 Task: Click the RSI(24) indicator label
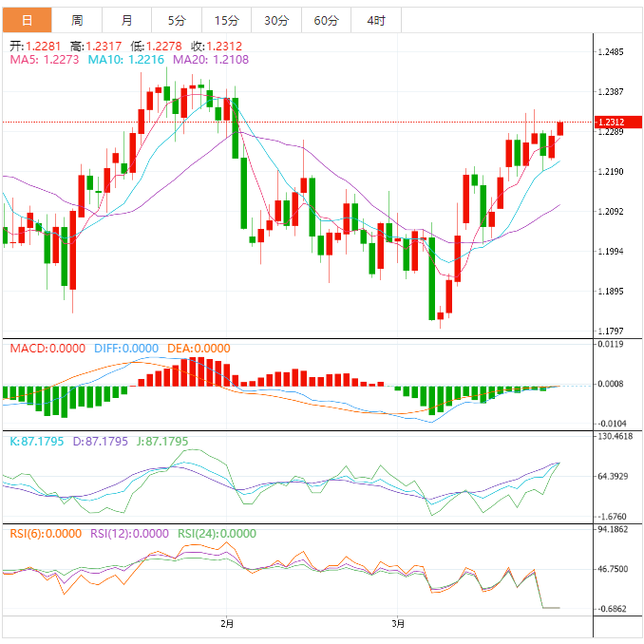(x=217, y=534)
